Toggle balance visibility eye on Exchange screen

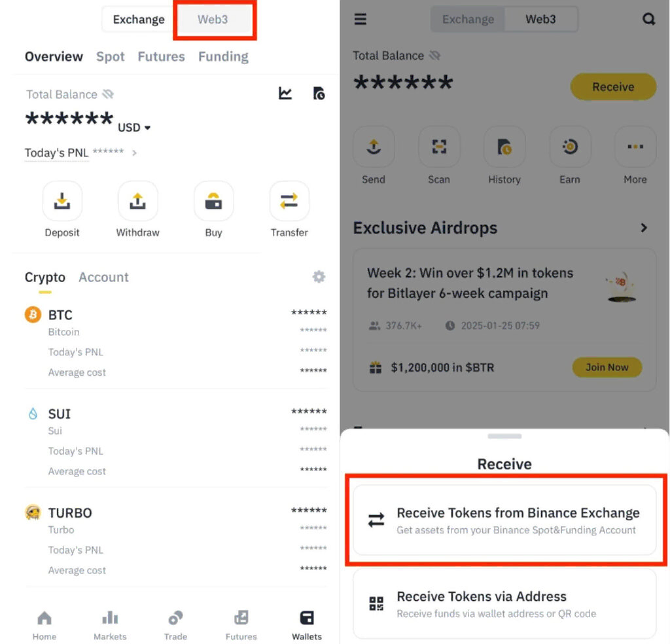click(108, 94)
